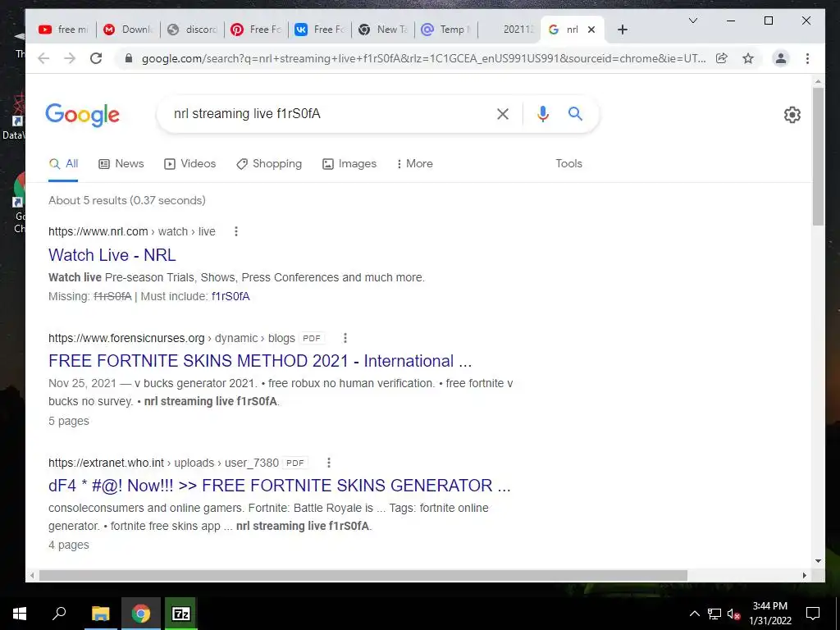Clear the Google search box with X
Viewport: 840px width, 630px height.
(503, 113)
